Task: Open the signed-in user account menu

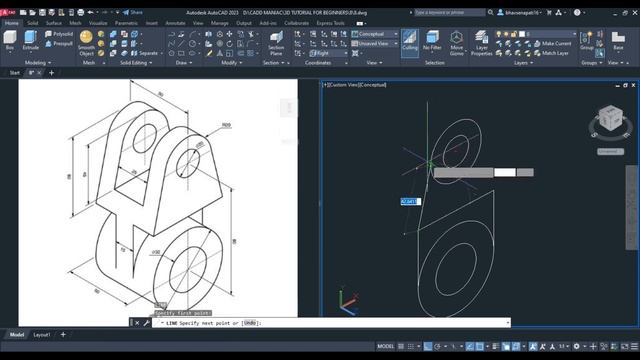Action: point(519,12)
